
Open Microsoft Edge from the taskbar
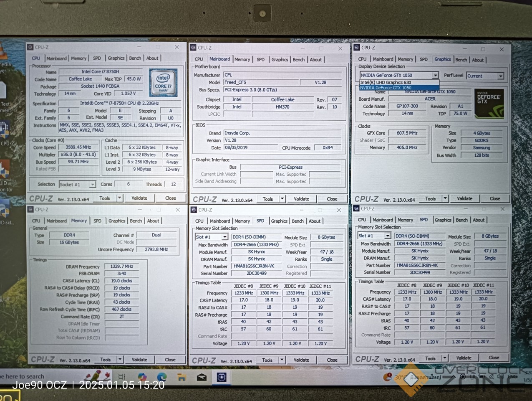point(162,377)
